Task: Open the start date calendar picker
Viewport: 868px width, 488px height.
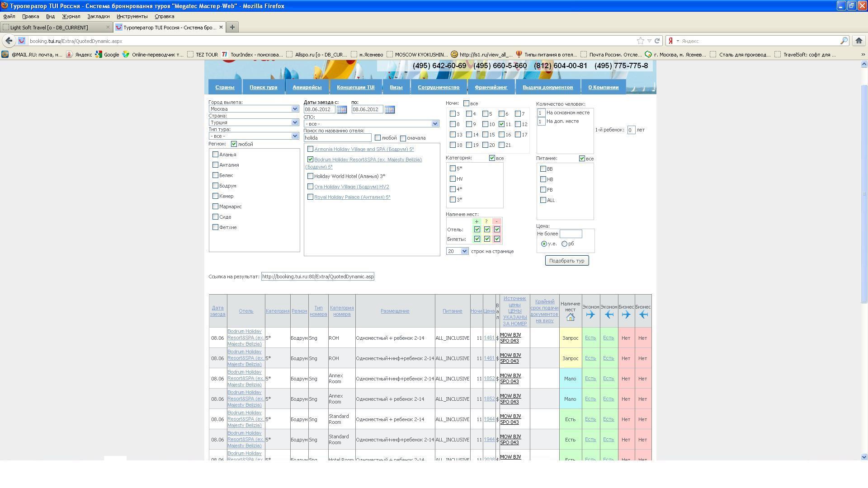Action: pos(342,110)
